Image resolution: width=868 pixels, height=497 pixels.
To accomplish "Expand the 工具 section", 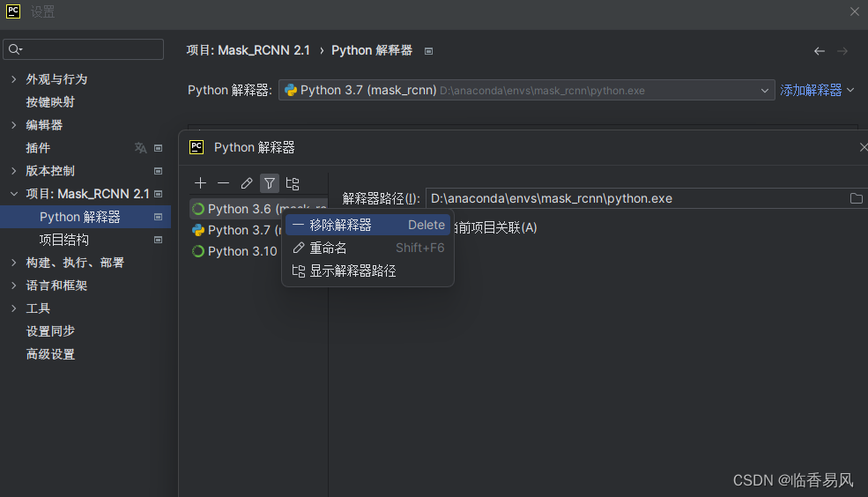I will 14,308.
